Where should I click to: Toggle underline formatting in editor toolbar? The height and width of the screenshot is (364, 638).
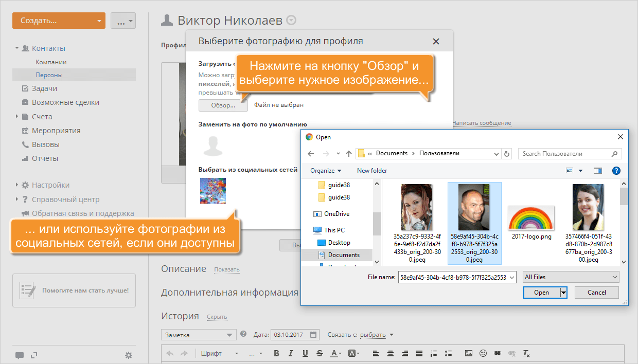[x=305, y=354]
